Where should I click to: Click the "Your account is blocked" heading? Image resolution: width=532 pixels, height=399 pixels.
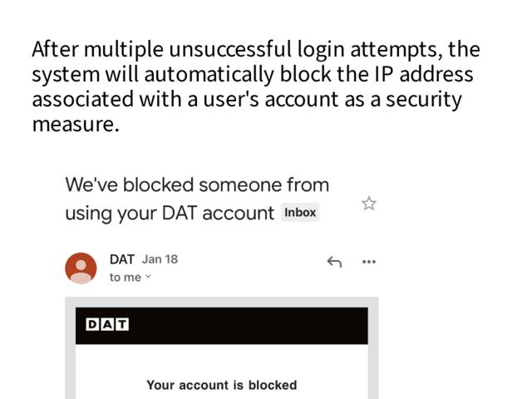tap(221, 385)
